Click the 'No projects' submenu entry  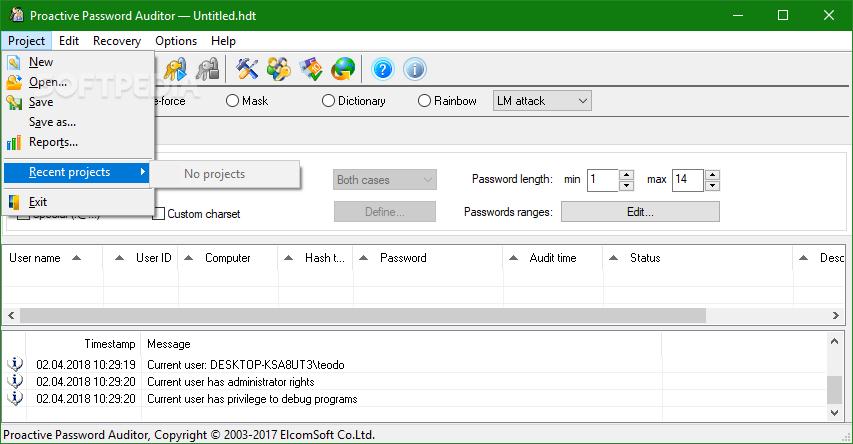[x=225, y=174]
